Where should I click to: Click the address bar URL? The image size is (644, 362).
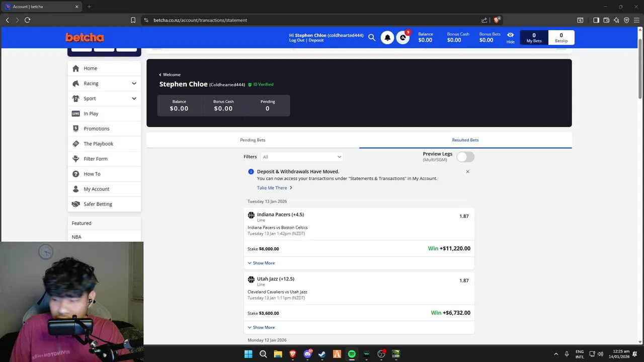200,20
